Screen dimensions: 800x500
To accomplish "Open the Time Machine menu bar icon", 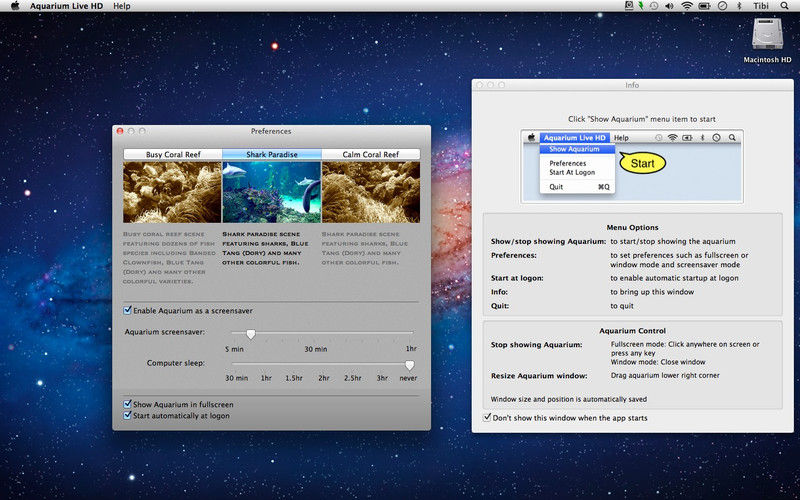I will click(654, 6).
